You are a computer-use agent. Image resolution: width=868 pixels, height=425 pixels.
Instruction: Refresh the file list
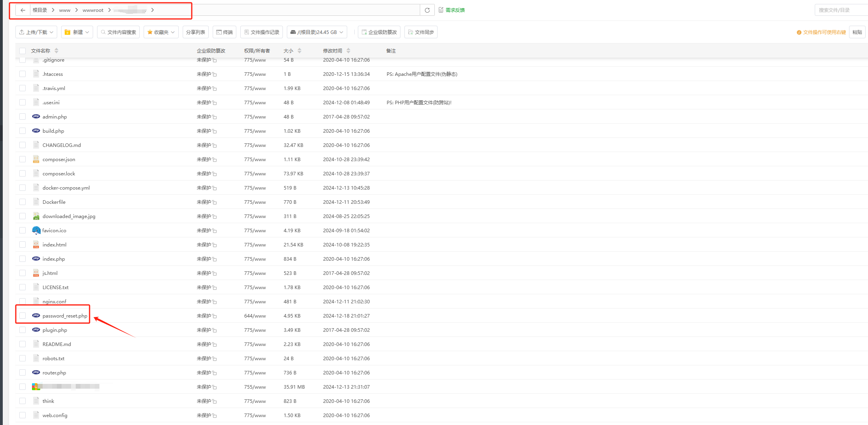(x=427, y=10)
